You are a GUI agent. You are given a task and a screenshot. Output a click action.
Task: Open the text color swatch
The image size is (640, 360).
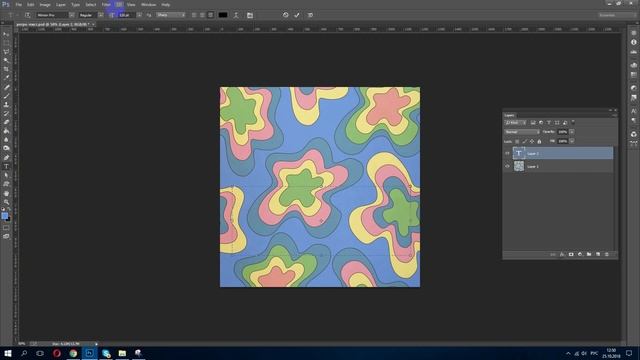(x=223, y=15)
